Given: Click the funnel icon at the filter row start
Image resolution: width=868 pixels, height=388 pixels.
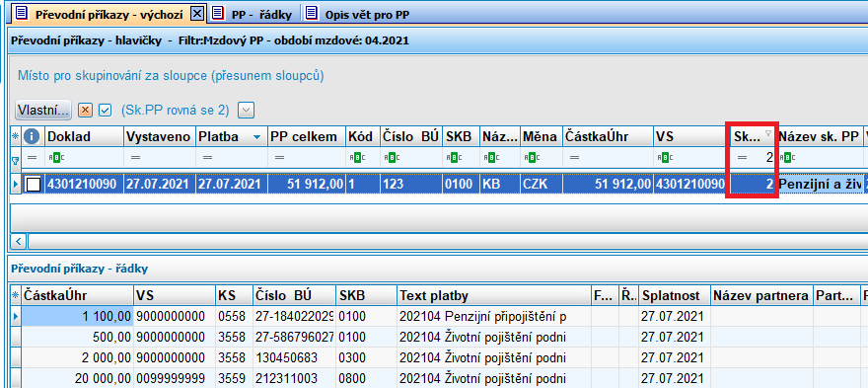Looking at the screenshot, I should [16, 161].
